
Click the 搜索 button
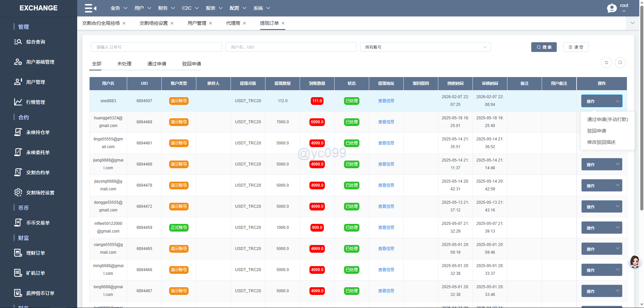click(x=544, y=47)
